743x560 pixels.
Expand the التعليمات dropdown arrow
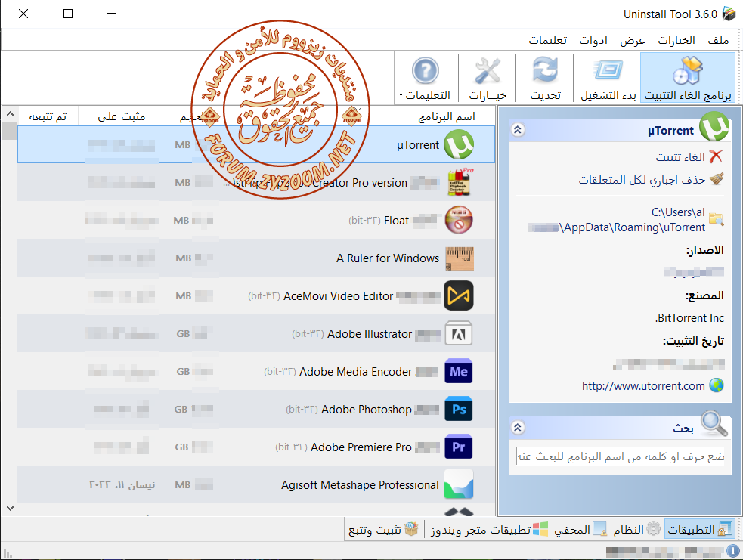(x=401, y=95)
